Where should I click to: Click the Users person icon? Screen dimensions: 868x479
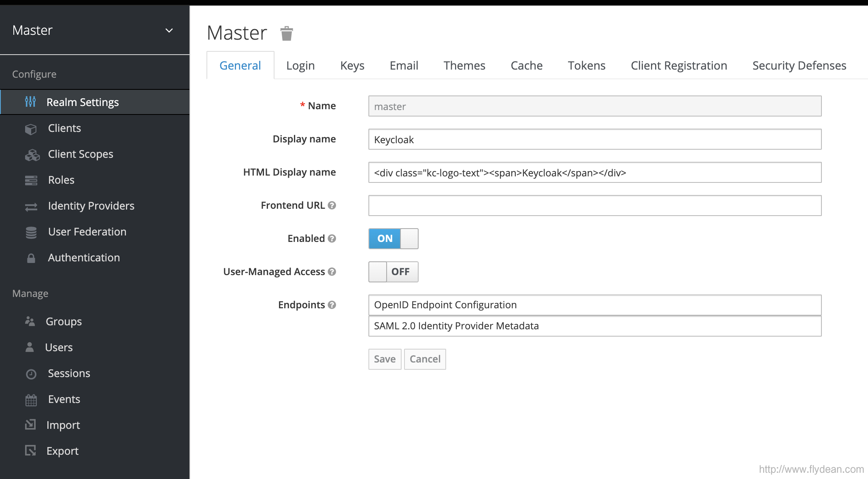pos(30,347)
